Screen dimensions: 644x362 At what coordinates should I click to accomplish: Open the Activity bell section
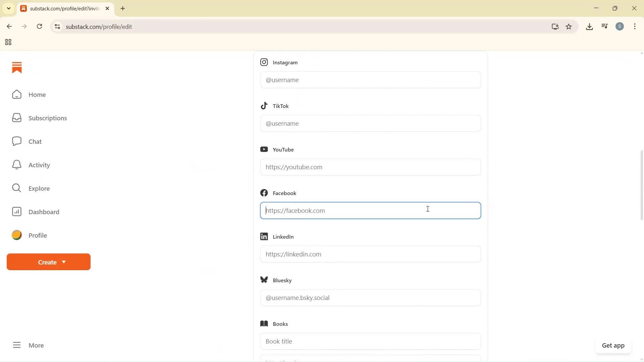(39, 165)
